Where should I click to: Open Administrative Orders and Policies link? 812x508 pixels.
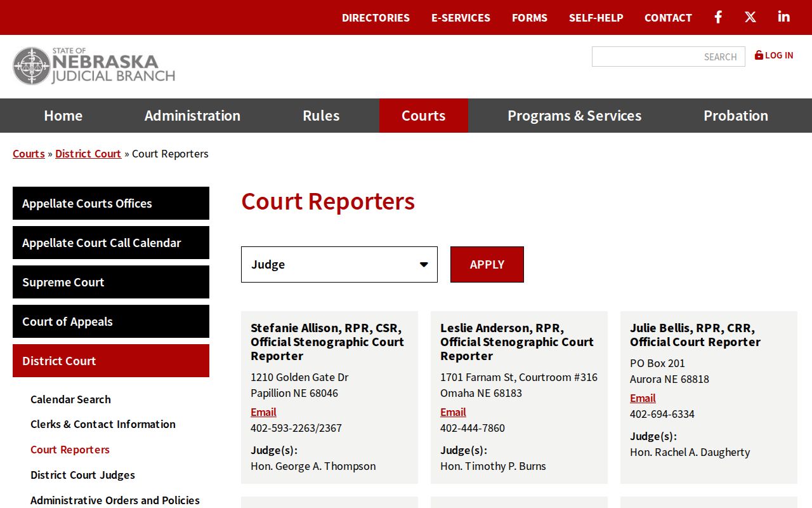click(x=115, y=500)
